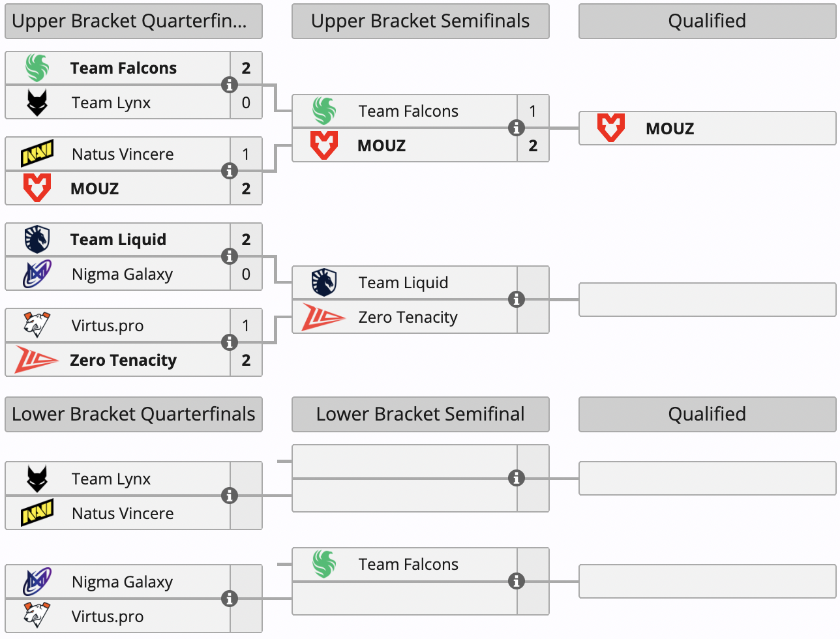Show details for Virtus.pro vs Zero Tenacity

(230, 342)
